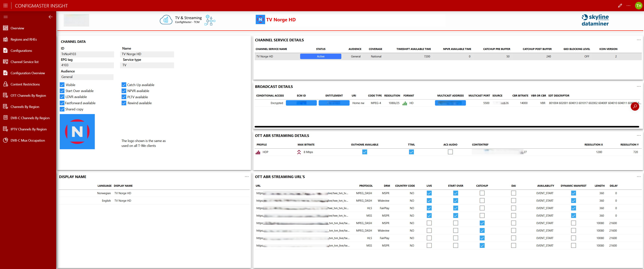Toggle the hamburger menu in sidebar

[5, 17]
